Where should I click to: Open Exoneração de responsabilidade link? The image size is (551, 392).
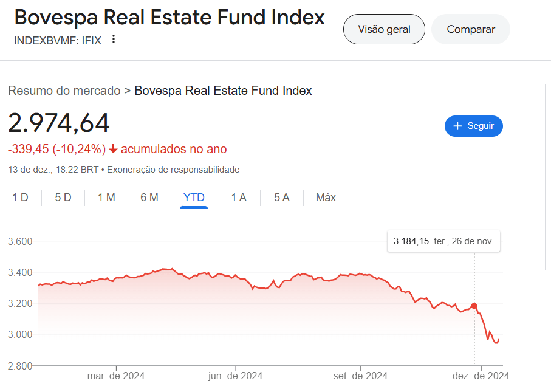pos(173,170)
